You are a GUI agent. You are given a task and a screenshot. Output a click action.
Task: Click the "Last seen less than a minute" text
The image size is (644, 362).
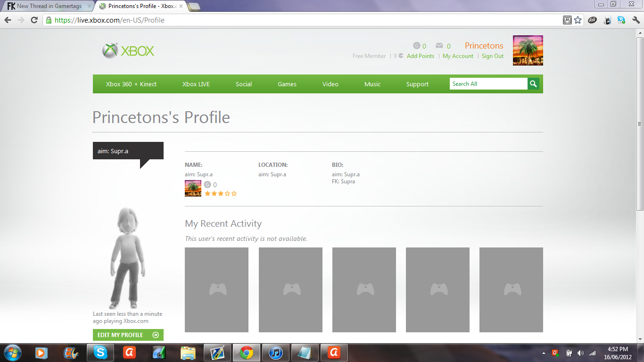pyautogui.click(x=127, y=314)
